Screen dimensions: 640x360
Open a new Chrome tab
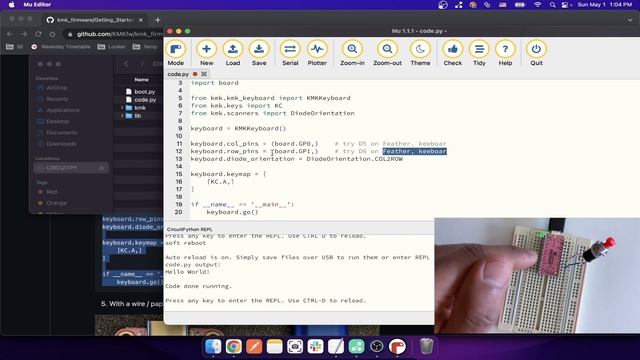tap(158, 20)
